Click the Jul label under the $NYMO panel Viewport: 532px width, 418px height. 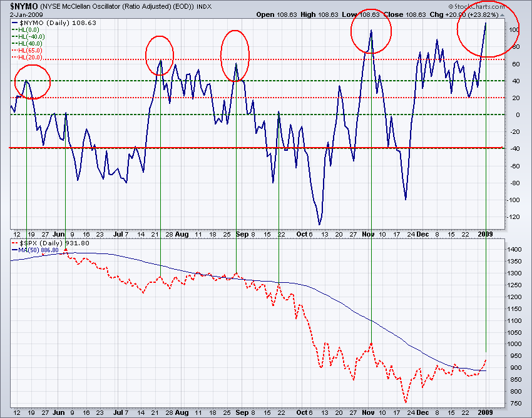click(x=118, y=234)
